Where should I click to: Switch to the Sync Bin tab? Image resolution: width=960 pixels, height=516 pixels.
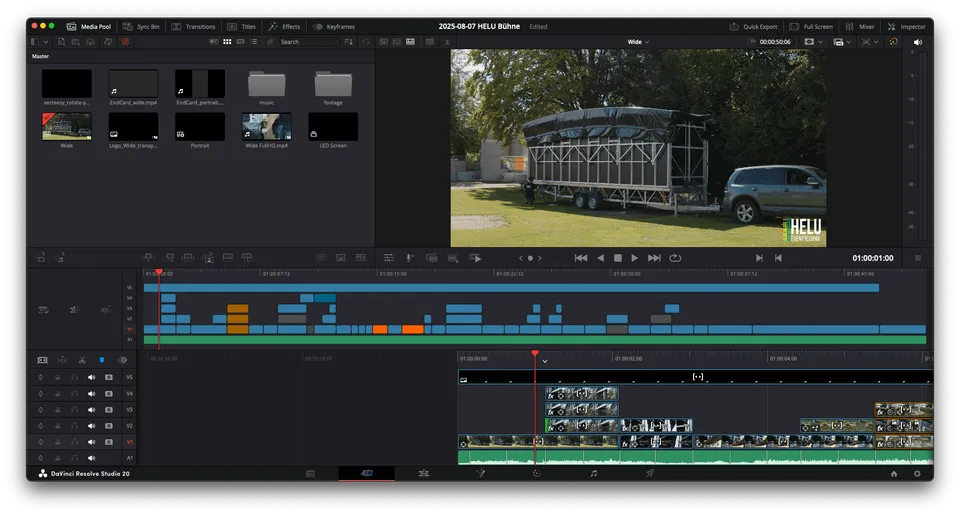coord(141,26)
